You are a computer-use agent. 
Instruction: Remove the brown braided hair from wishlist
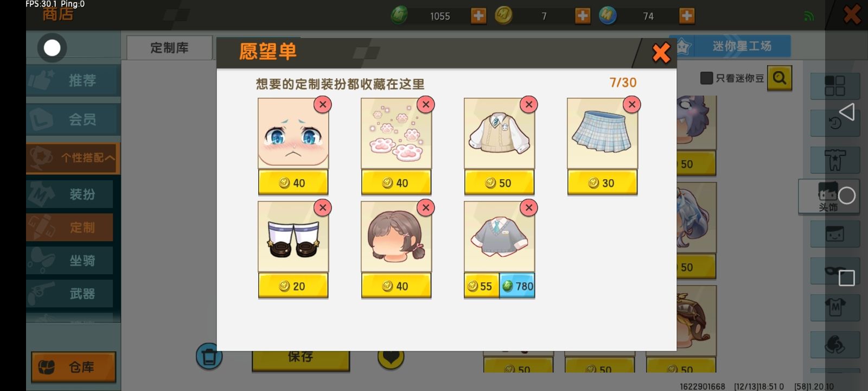coord(426,207)
